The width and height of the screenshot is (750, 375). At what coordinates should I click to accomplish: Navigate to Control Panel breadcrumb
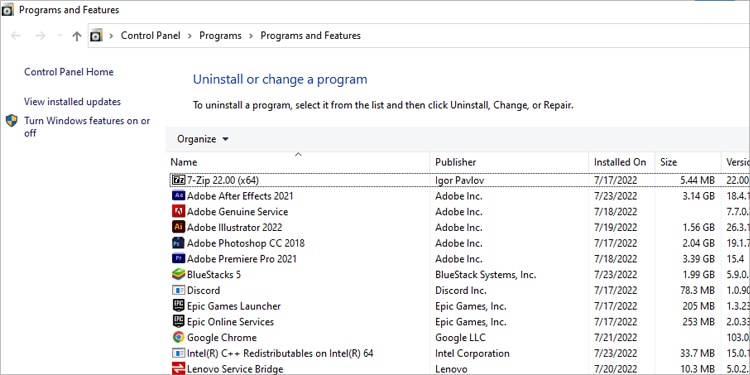click(151, 35)
